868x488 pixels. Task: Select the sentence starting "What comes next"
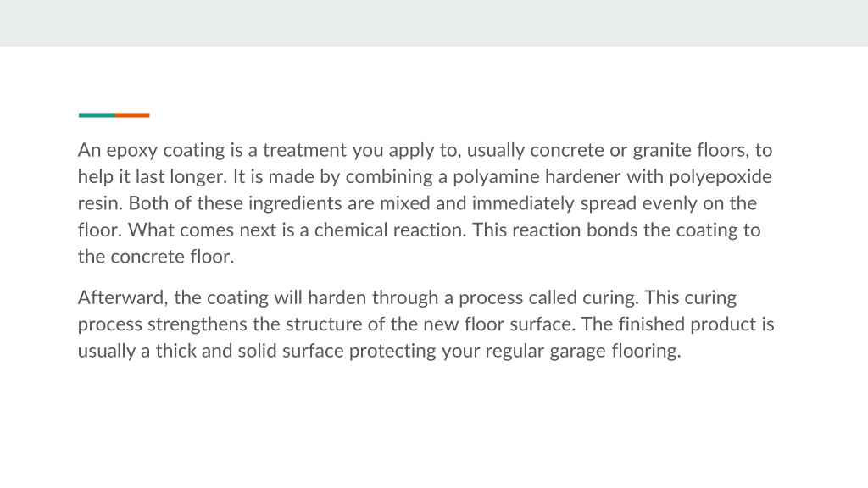[298, 230]
